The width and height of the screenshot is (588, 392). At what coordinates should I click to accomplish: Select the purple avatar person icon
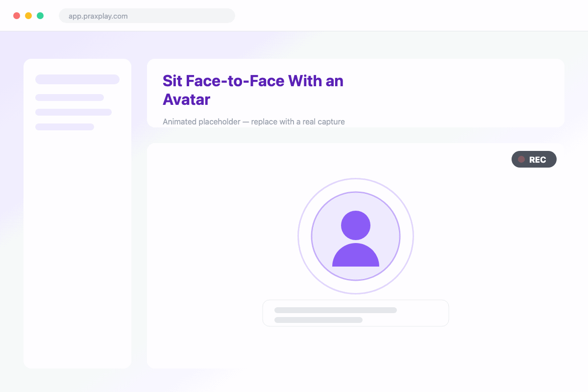click(356, 239)
